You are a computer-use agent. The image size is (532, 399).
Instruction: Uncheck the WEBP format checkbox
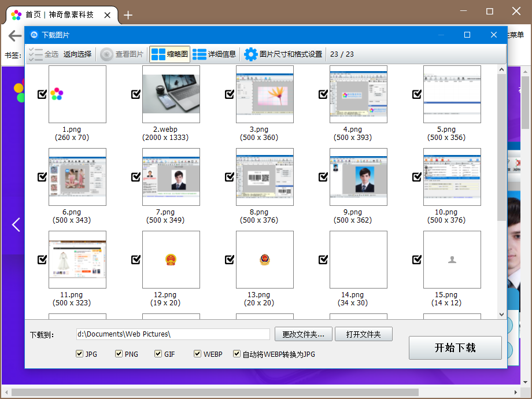click(x=197, y=354)
